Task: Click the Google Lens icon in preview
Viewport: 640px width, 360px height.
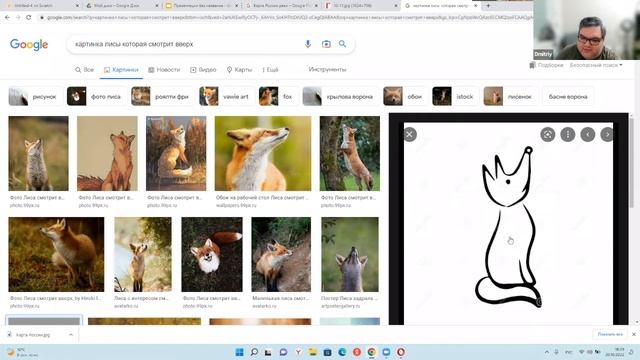Action: [547, 134]
